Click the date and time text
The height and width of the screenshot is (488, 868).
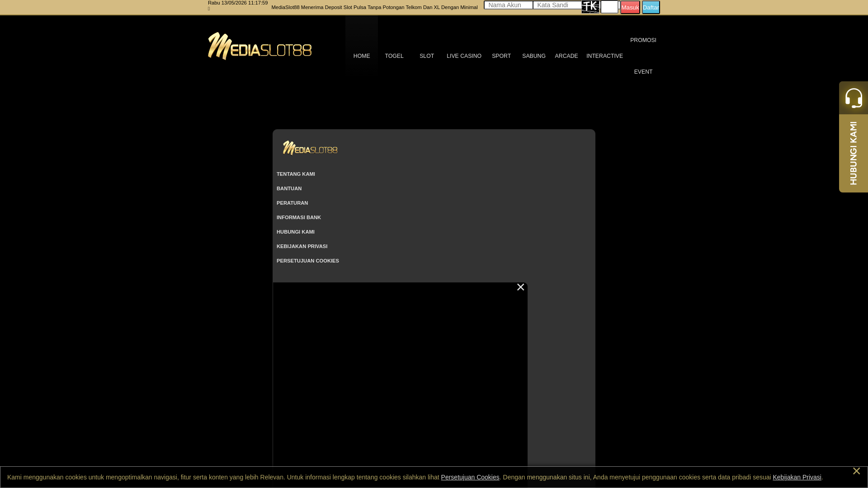click(238, 3)
